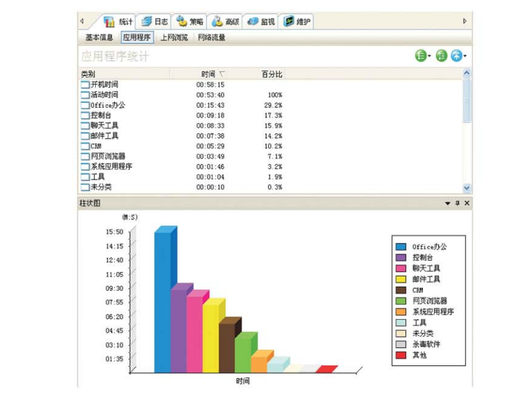Open dropdown arrow beside blue up-arrow icon
This screenshot has width=532, height=397.
click(465, 56)
